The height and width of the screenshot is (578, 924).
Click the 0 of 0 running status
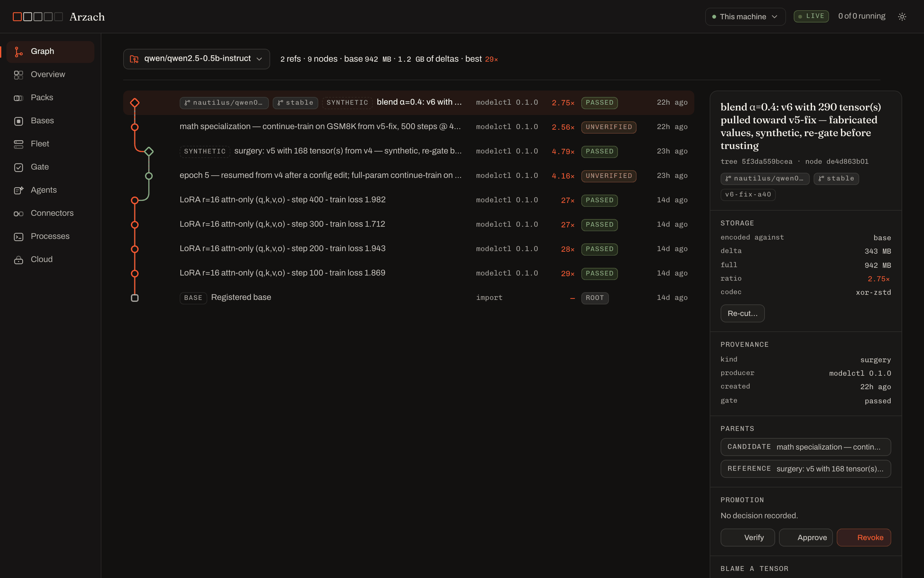coord(862,16)
